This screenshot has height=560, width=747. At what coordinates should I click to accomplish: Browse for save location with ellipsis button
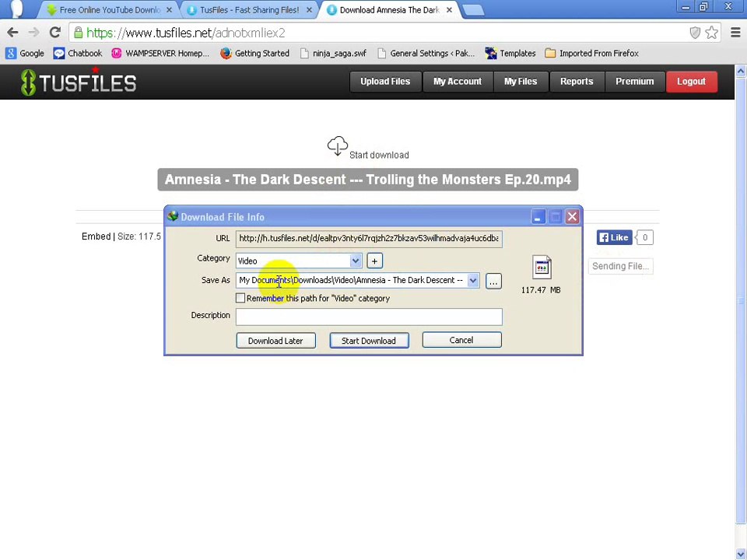[493, 281]
